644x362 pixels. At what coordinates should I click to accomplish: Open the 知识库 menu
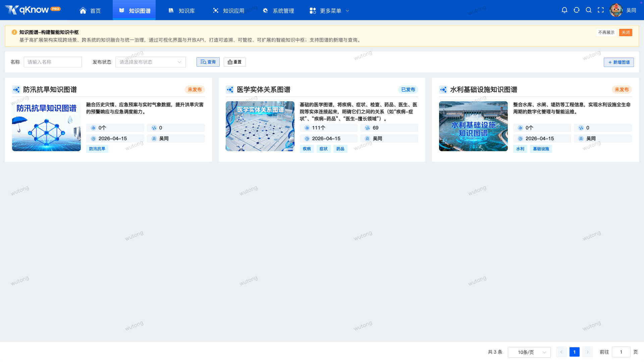click(x=181, y=11)
